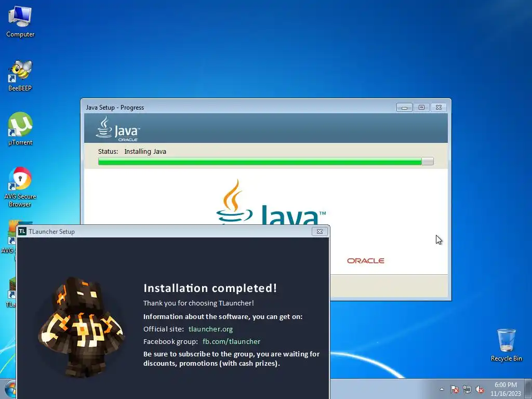The height and width of the screenshot is (399, 532).
Task: Click the Show desktop button at taskbar end
Action: click(528, 389)
